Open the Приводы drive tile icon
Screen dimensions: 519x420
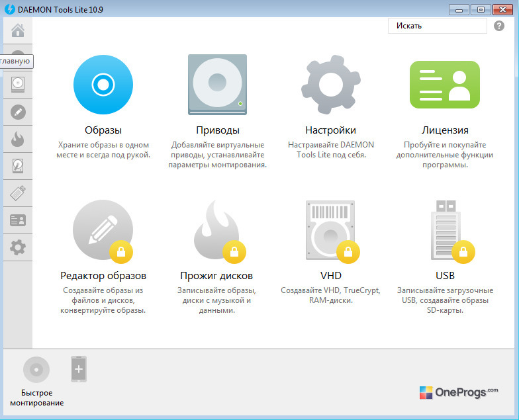coord(217,85)
